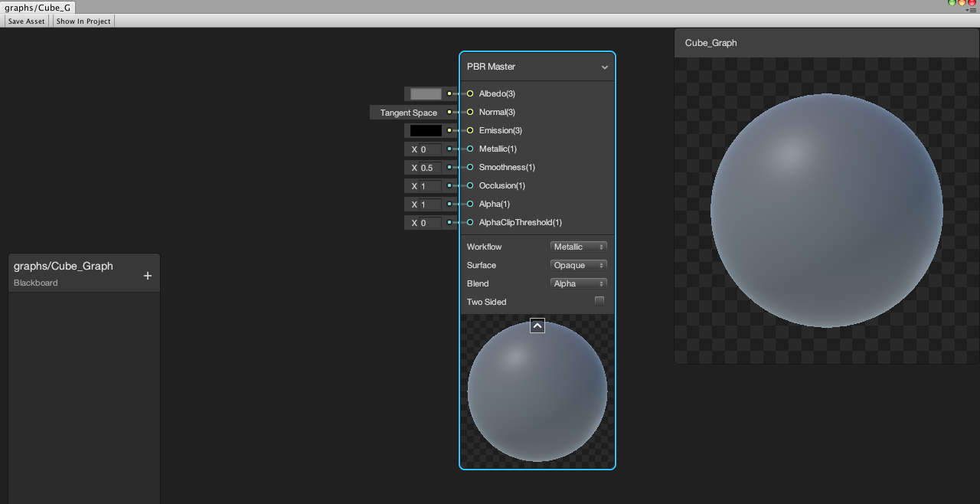The height and width of the screenshot is (504, 980).
Task: Open the gray Albedo color swatch
Action: click(x=426, y=94)
